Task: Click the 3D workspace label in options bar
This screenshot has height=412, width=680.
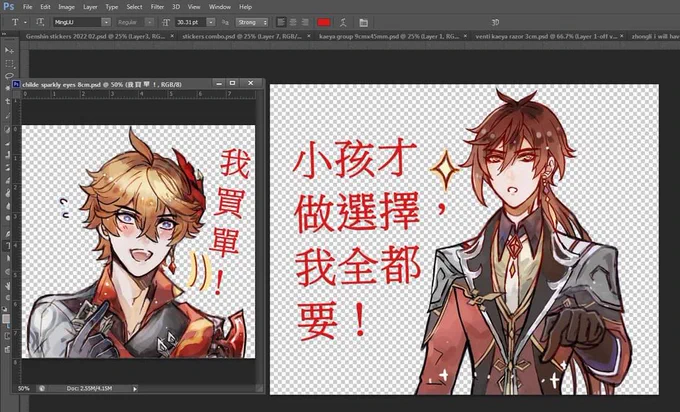Action: (495, 22)
